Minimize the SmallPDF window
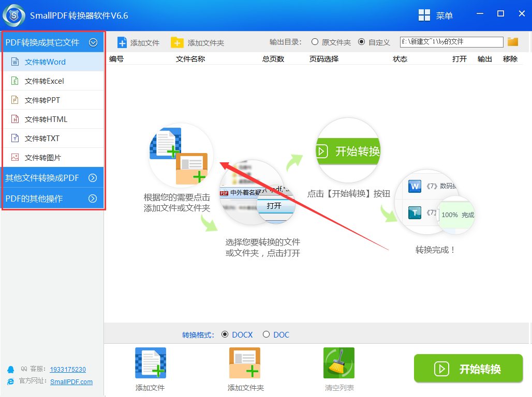Screen dimensions: 532x397 click(x=480, y=13)
